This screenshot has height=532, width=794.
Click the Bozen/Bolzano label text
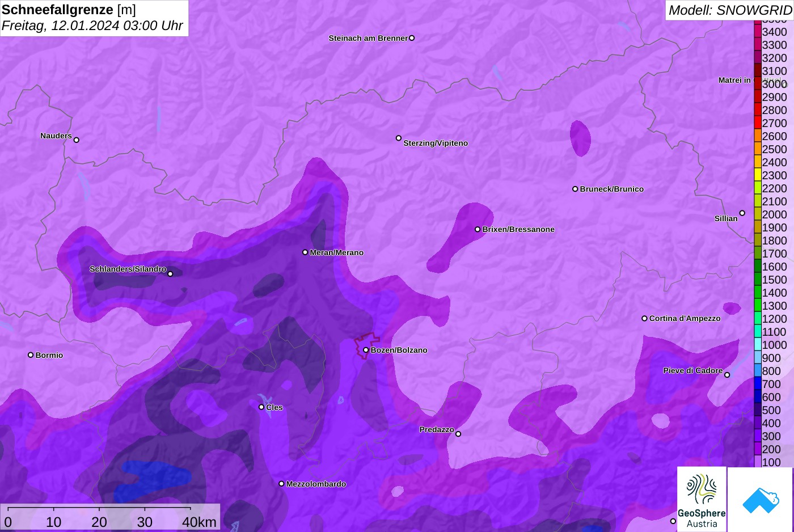[399, 350]
